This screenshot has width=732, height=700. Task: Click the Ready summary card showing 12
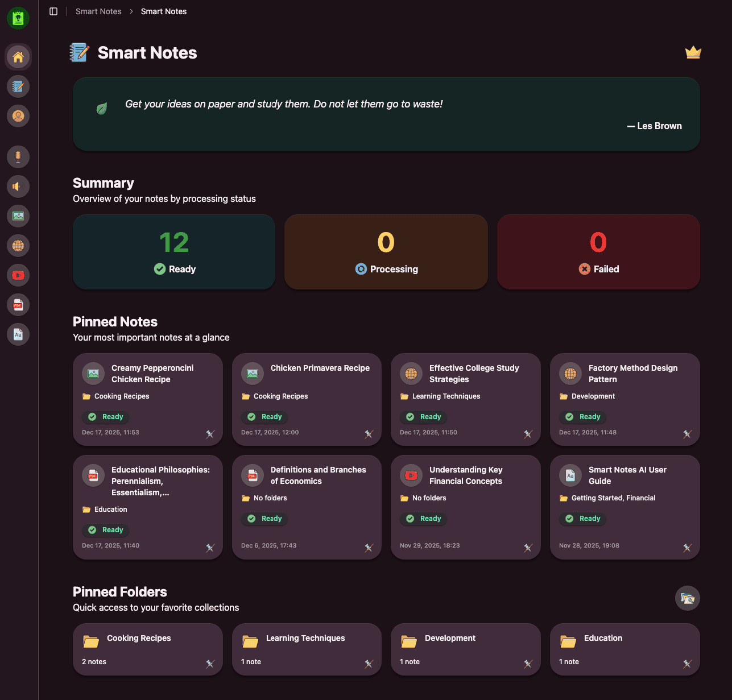coord(174,252)
